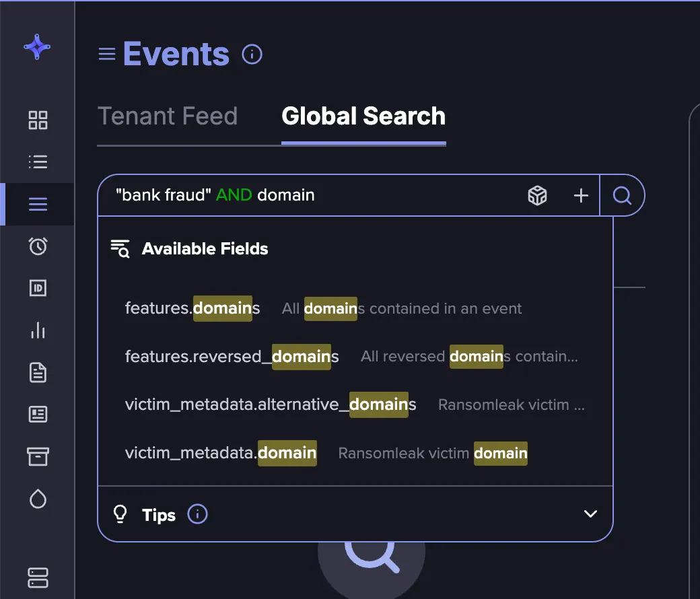Click the droplet leak icon in sidebar
The width and height of the screenshot is (700, 599).
[x=38, y=499]
